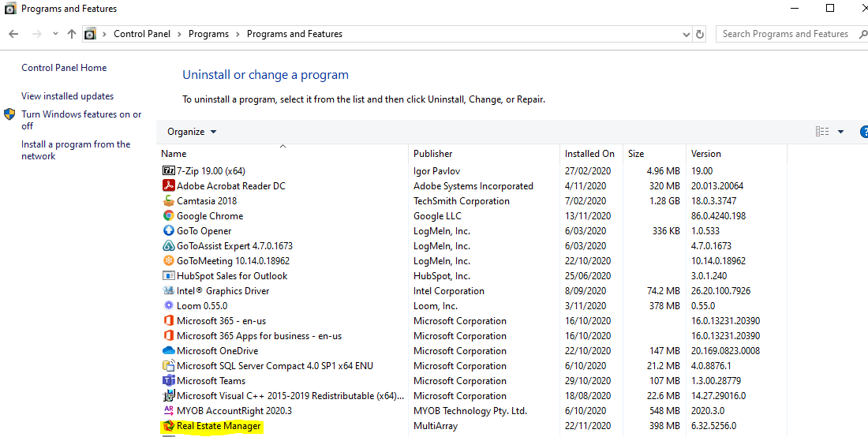868x437 pixels.
Task: Expand the chevron after Control Panel breadcrumb
Action: click(x=179, y=34)
